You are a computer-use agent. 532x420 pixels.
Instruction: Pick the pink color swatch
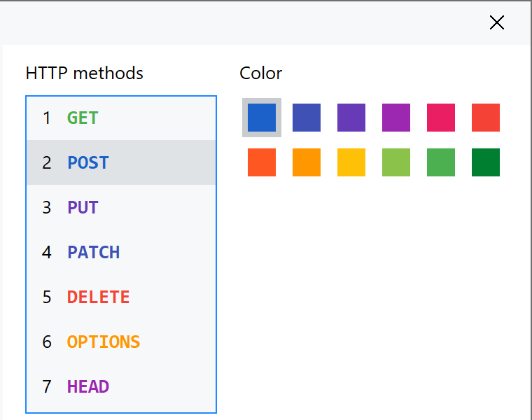point(441,118)
